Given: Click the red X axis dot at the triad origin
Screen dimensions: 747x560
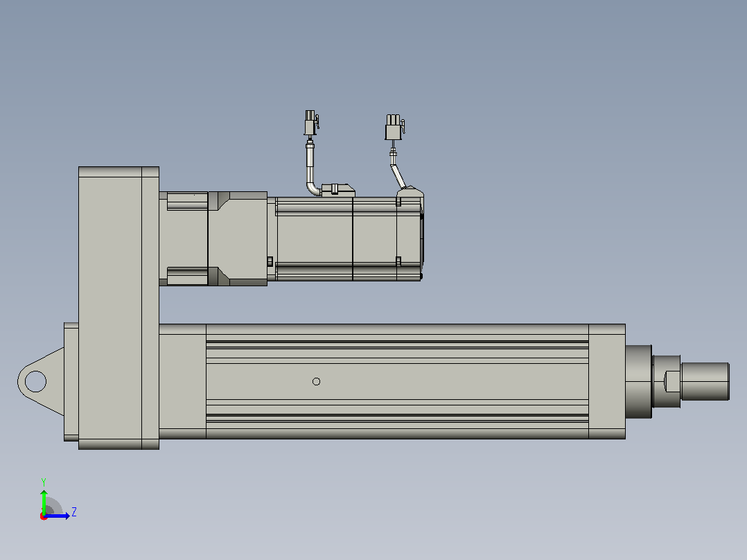Looking at the screenshot, I should coord(44,516).
